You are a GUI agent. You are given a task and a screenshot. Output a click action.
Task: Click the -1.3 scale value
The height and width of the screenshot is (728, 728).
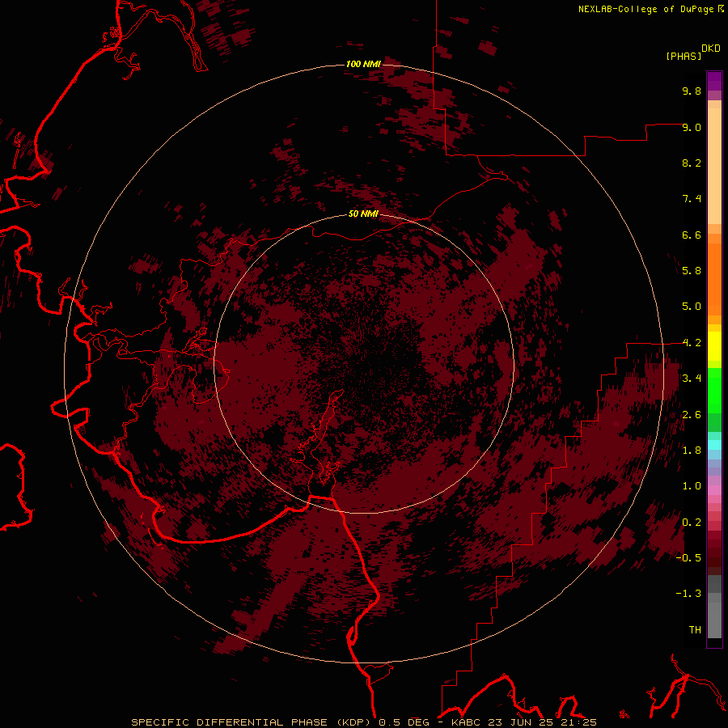[688, 594]
